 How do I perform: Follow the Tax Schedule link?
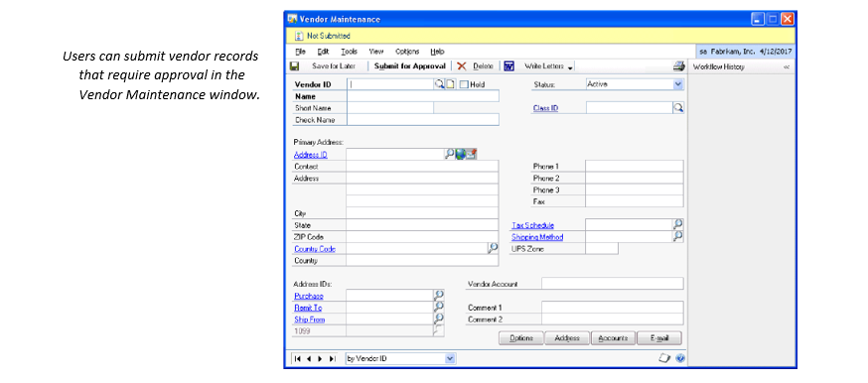coord(532,225)
